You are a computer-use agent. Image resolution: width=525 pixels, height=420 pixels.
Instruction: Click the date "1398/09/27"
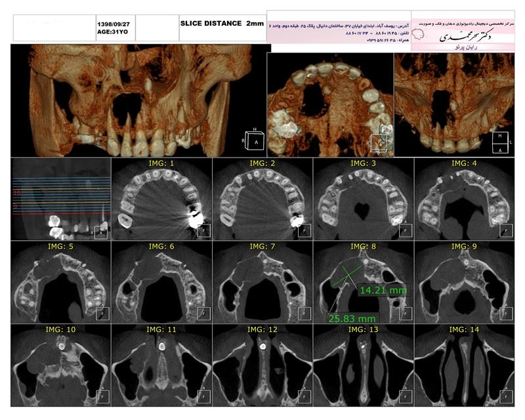[114, 24]
